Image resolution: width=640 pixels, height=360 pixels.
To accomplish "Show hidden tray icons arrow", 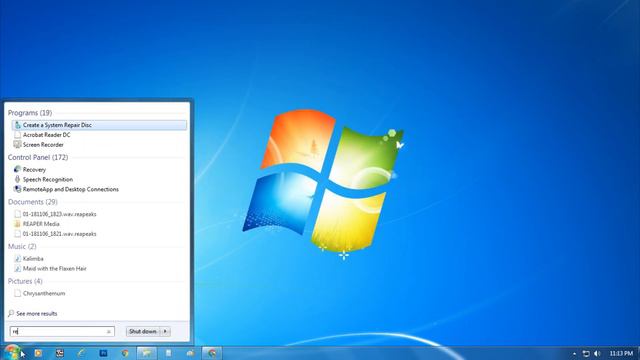I will pyautogui.click(x=574, y=353).
